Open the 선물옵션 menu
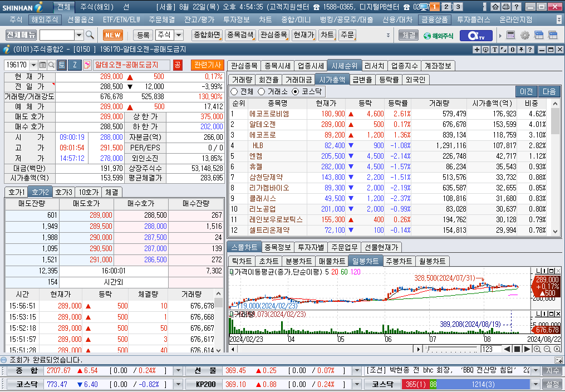Image resolution: width=565 pixels, height=392 pixels. [x=81, y=19]
